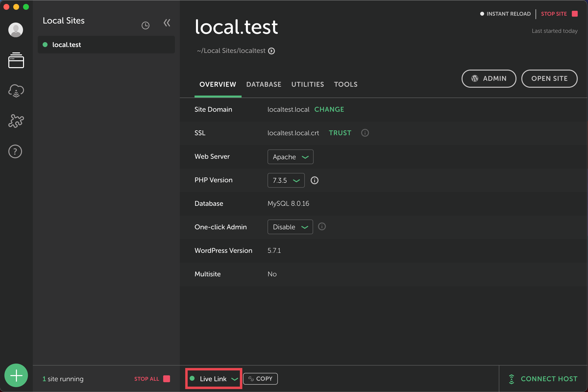Open the Add-ons puzzle icon
The height and width of the screenshot is (392, 588).
[x=16, y=121]
